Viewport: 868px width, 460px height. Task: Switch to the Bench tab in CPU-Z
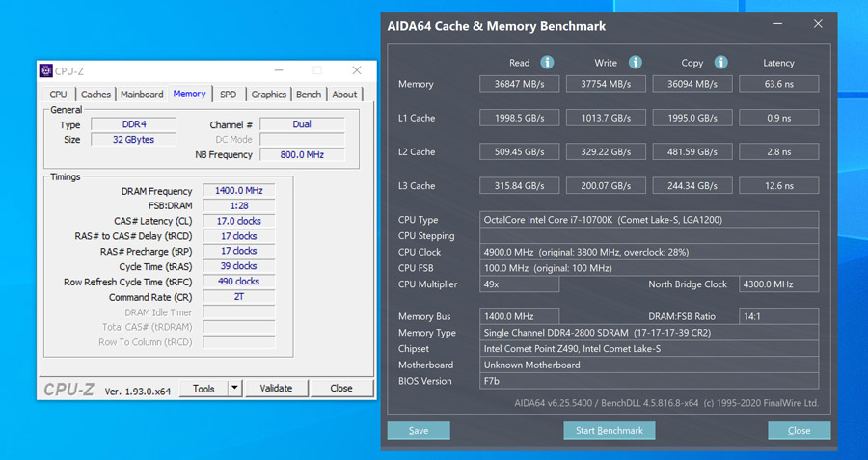[x=309, y=95]
